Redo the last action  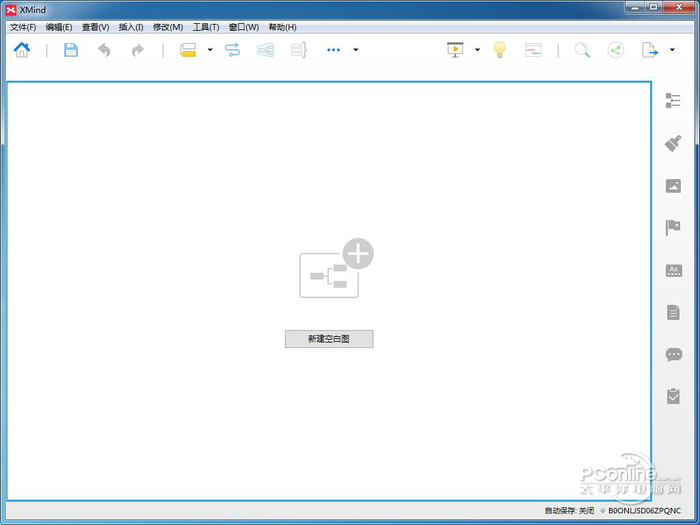(138, 50)
